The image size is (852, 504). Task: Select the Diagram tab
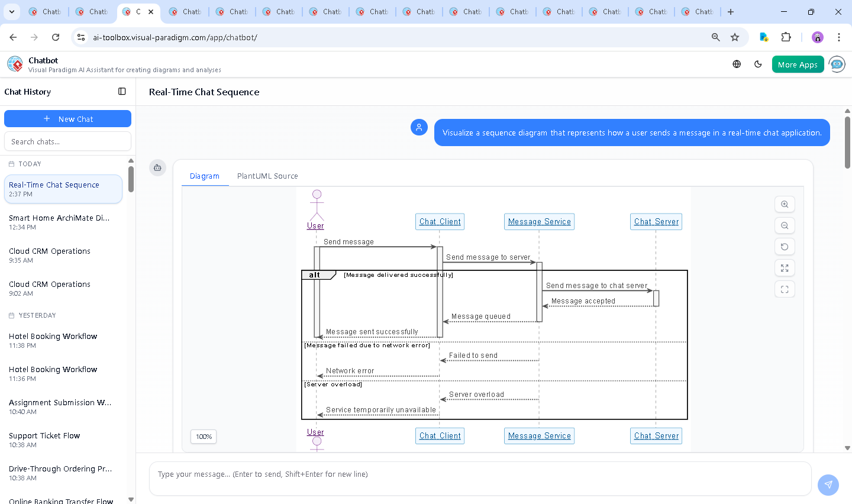point(205,176)
